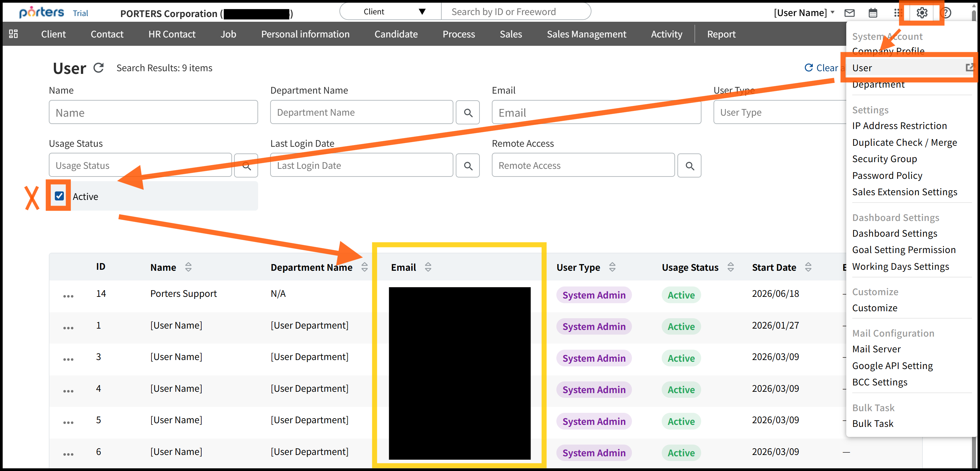The width and height of the screenshot is (980, 471).
Task: Click search icon beside Department Name field
Action: coord(468,112)
